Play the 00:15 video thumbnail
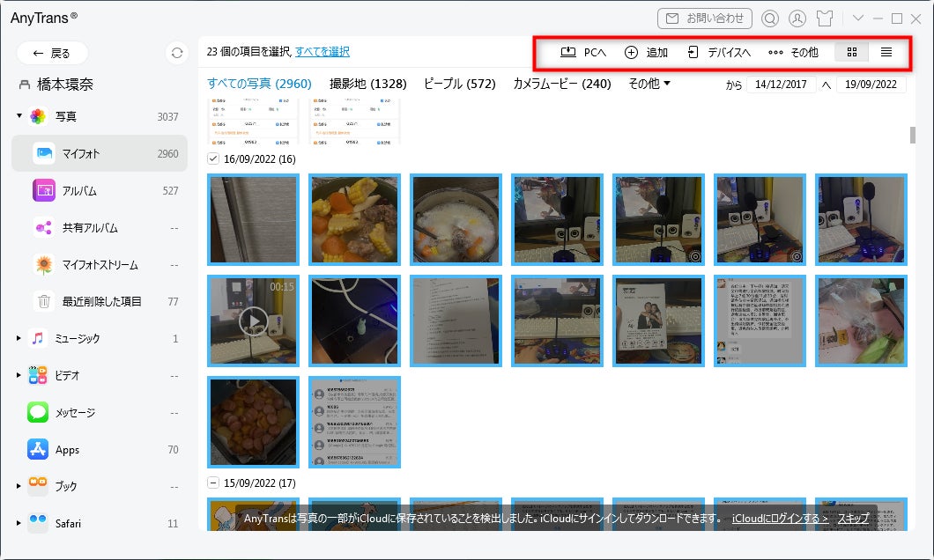 253,321
